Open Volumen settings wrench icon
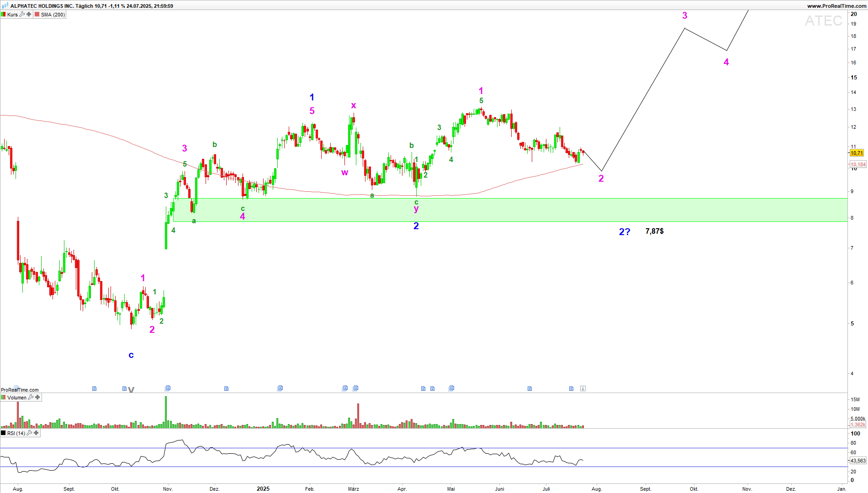This screenshot has width=868, height=493. point(31,398)
